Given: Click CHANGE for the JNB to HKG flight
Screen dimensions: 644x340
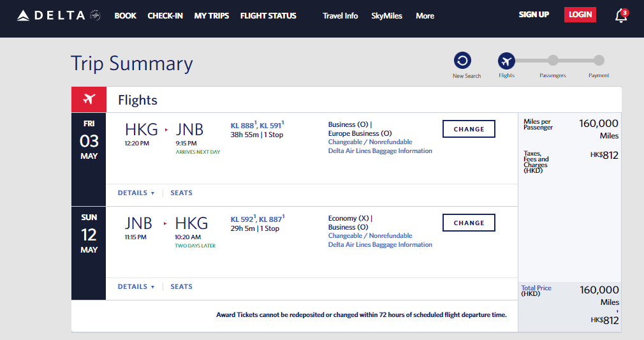Looking at the screenshot, I should 469,223.
